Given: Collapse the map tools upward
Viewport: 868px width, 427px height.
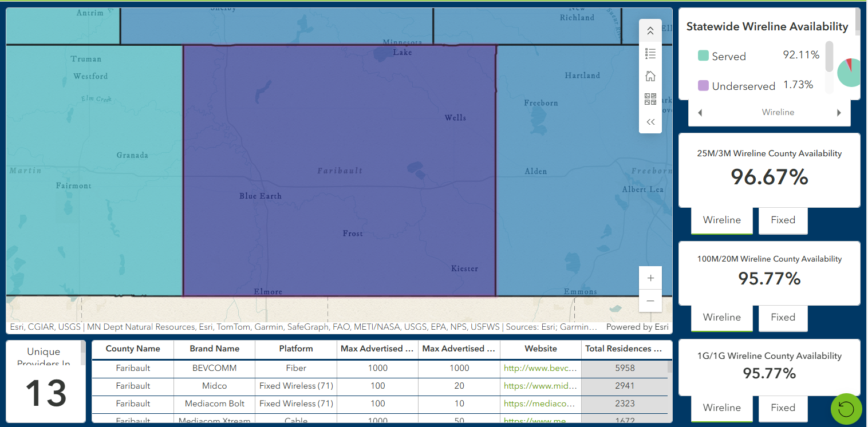Looking at the screenshot, I should tap(650, 31).
